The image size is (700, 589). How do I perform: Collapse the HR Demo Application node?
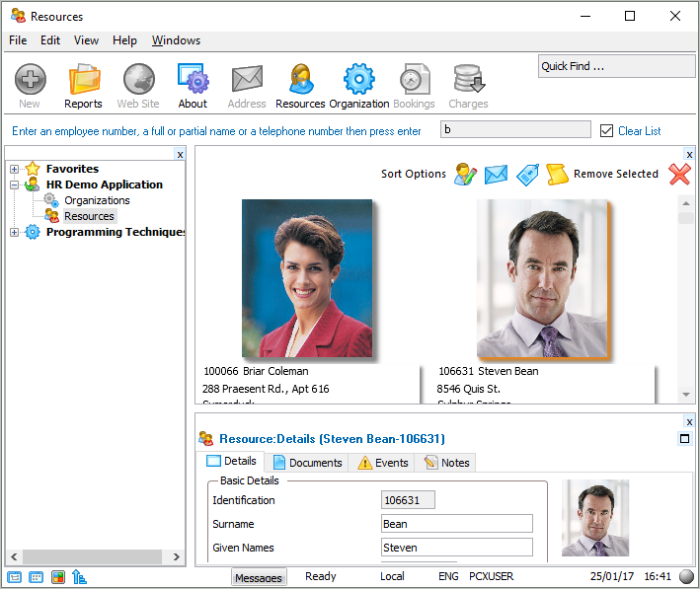pyautogui.click(x=14, y=184)
